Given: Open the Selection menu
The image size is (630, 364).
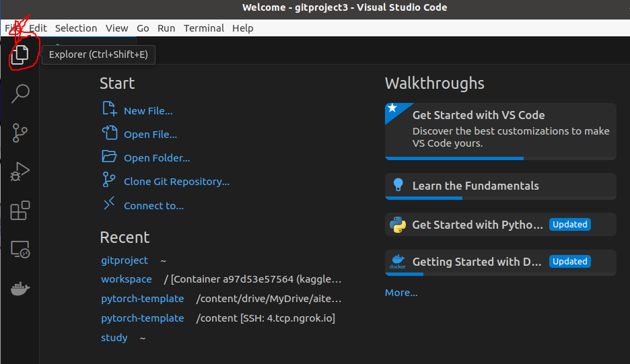Looking at the screenshot, I should click(76, 28).
